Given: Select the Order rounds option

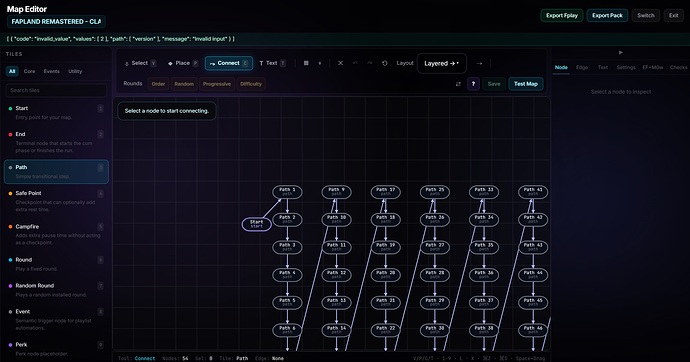Looking at the screenshot, I should (158, 84).
